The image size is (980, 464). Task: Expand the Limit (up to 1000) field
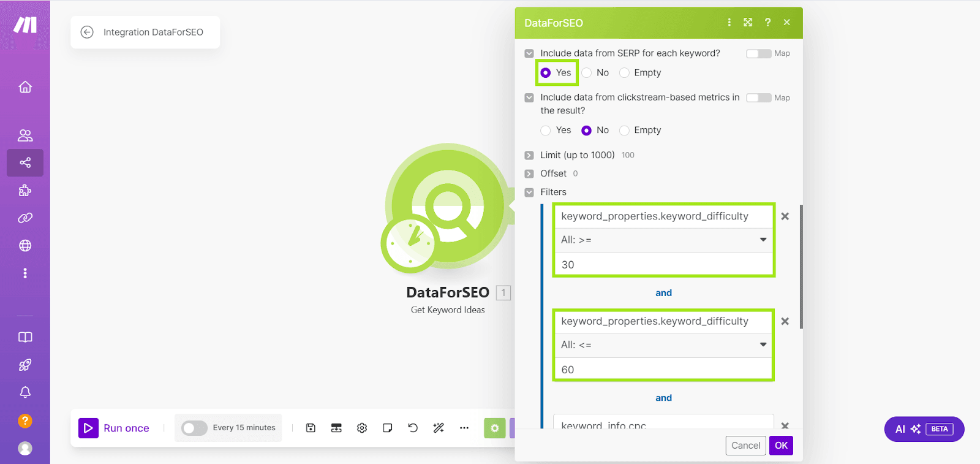point(529,156)
